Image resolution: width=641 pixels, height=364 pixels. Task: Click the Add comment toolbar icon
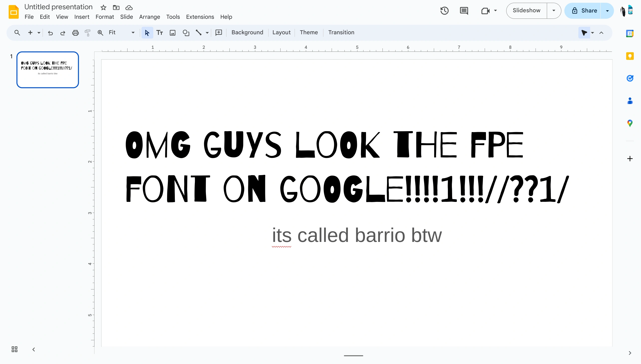(x=219, y=33)
